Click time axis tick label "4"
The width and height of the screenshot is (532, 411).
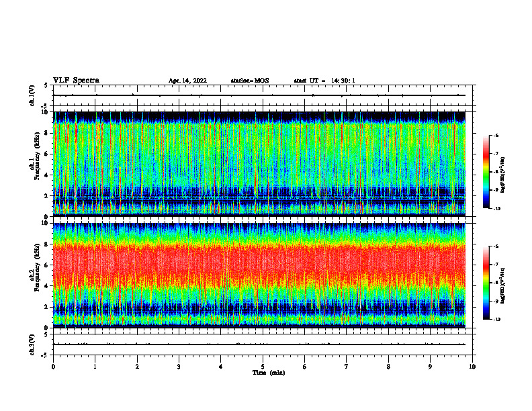(221, 367)
